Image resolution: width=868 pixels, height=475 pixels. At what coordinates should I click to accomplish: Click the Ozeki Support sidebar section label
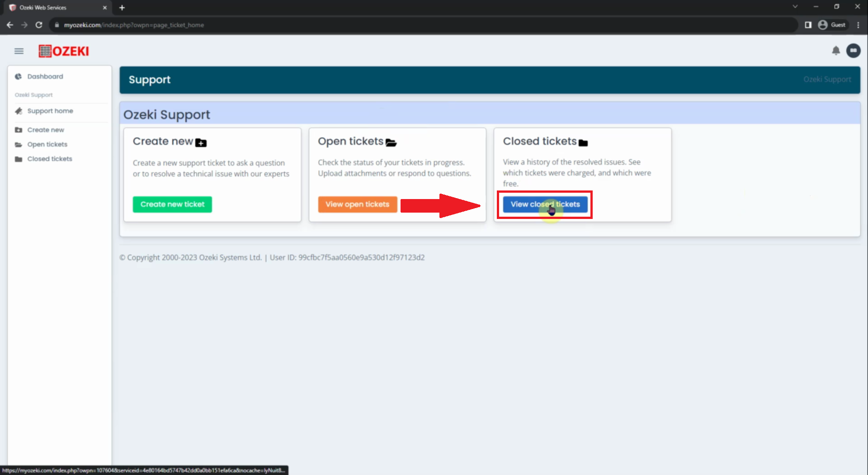33,95
